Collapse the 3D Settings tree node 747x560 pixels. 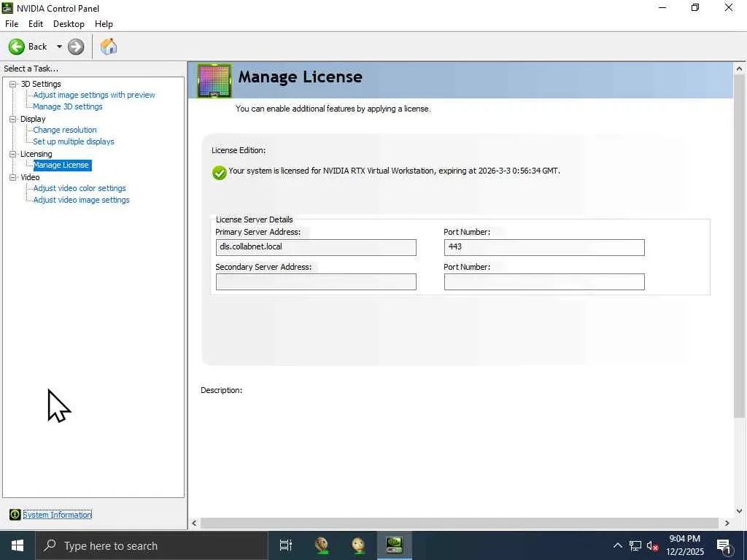click(13, 84)
